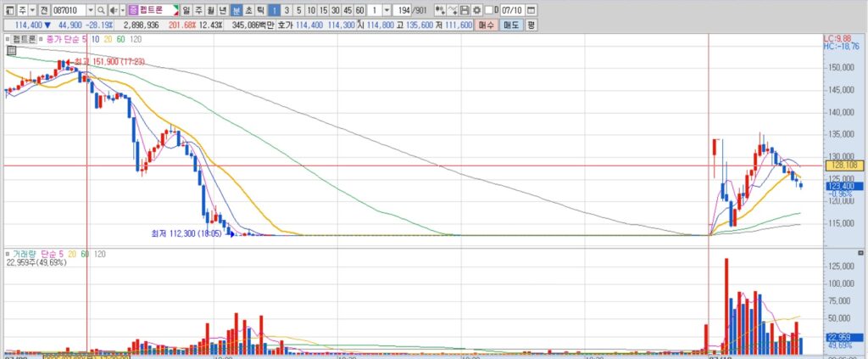Click the HC:-18.76 indicator text
This screenshot has width=868, height=359.
(x=842, y=47)
